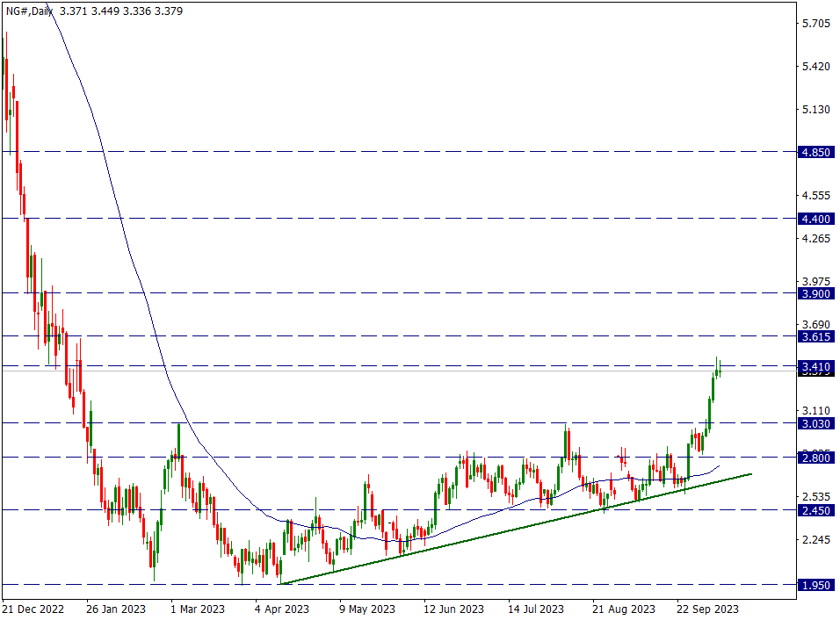
Task: Click the 4 Apr 2023 date label
Action: [x=282, y=609]
